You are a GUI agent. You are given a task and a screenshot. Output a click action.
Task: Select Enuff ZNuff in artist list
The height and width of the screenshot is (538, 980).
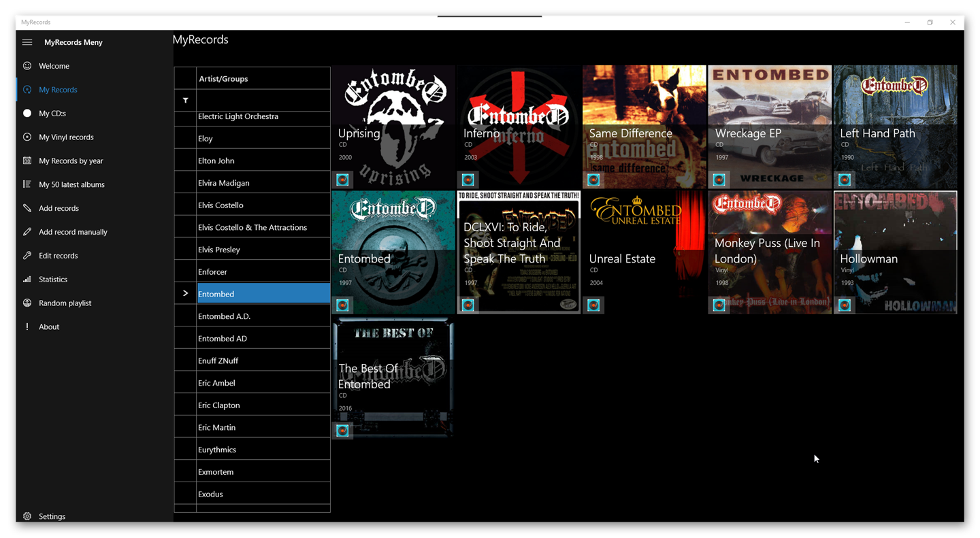(263, 360)
